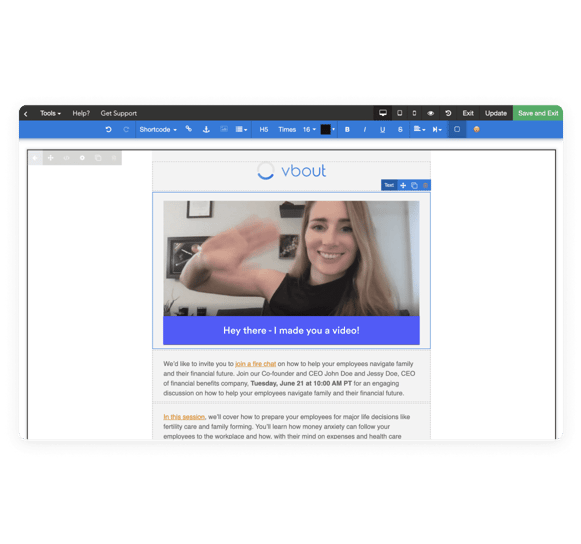The image size is (581, 544).
Task: Click the history restore icon
Action: point(448,113)
